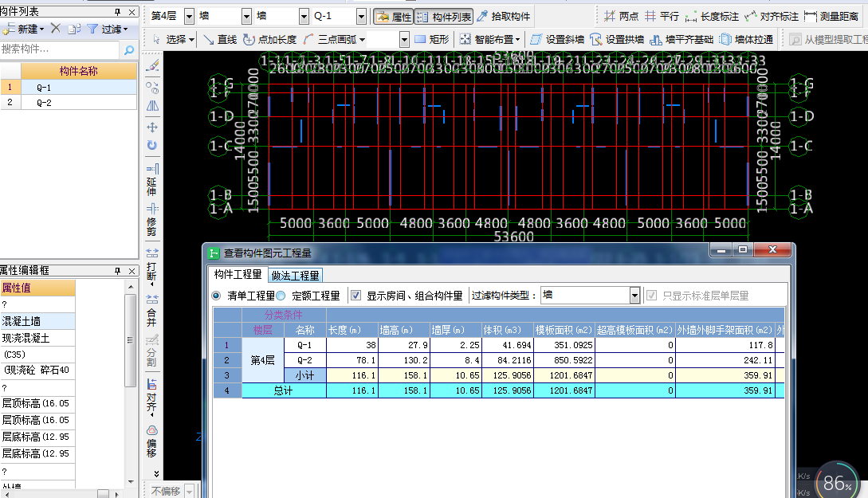Select the 清单工程量 radio button
This screenshot has height=498, width=868.
coord(217,296)
